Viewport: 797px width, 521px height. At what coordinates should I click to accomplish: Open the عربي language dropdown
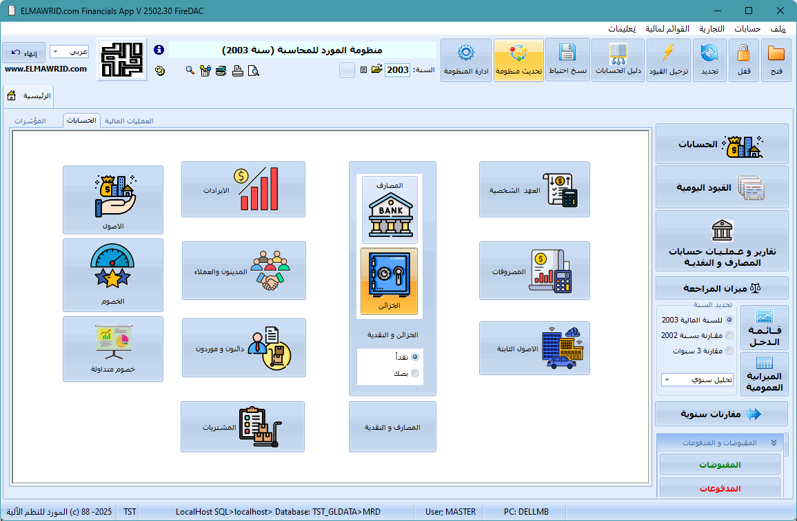(69, 51)
